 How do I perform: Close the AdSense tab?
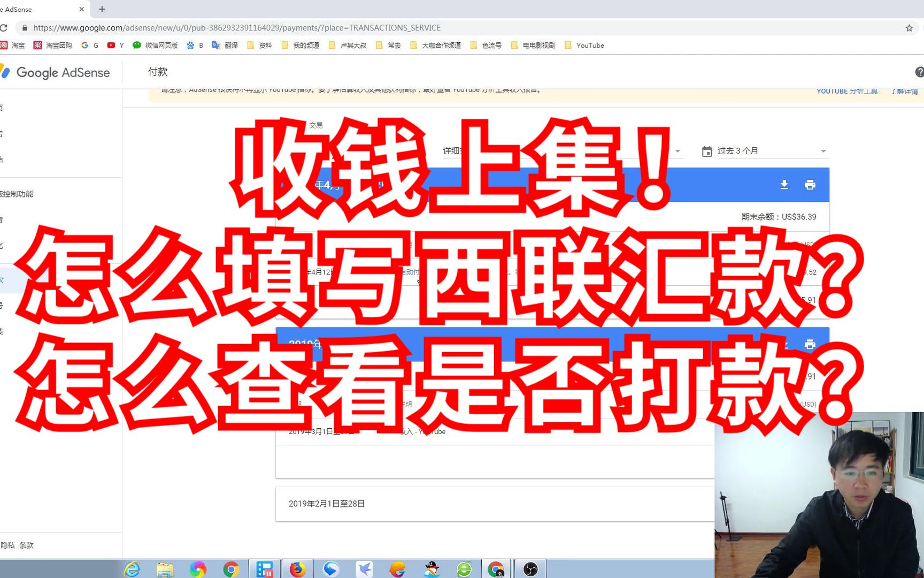(x=81, y=9)
